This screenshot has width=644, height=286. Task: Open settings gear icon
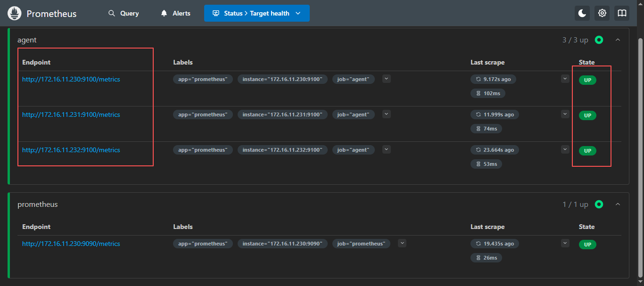(x=602, y=13)
